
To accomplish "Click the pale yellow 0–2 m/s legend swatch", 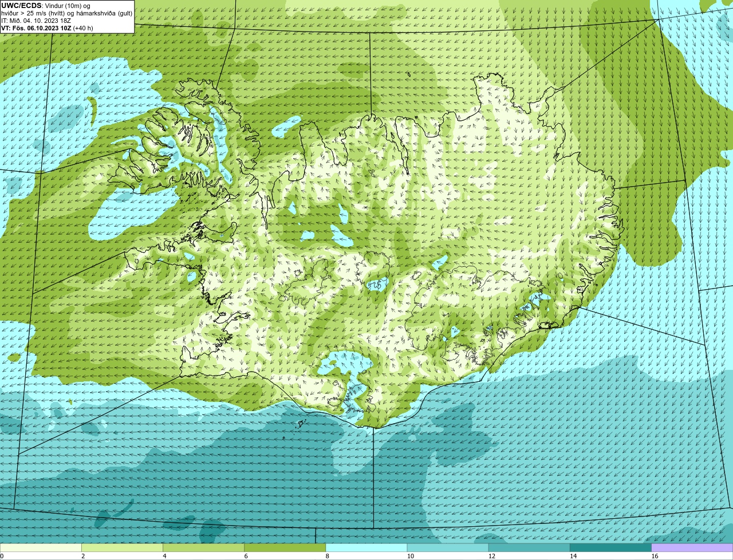I will click(41, 547).
